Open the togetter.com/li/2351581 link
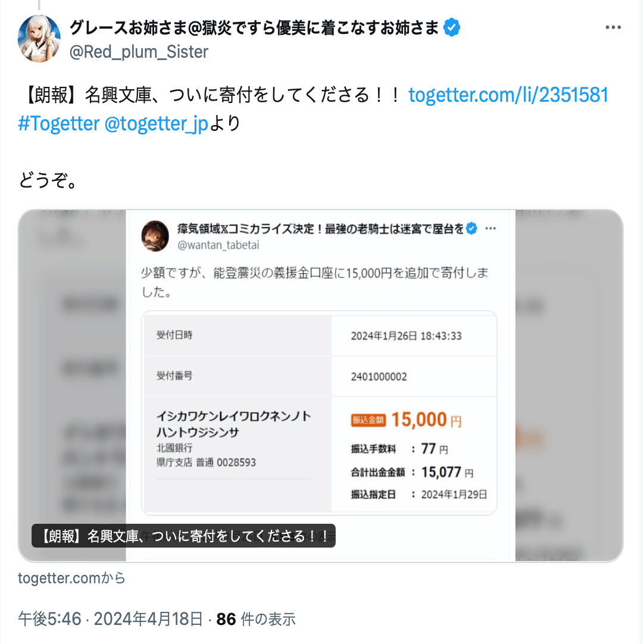The height and width of the screenshot is (644, 644). 508,95
